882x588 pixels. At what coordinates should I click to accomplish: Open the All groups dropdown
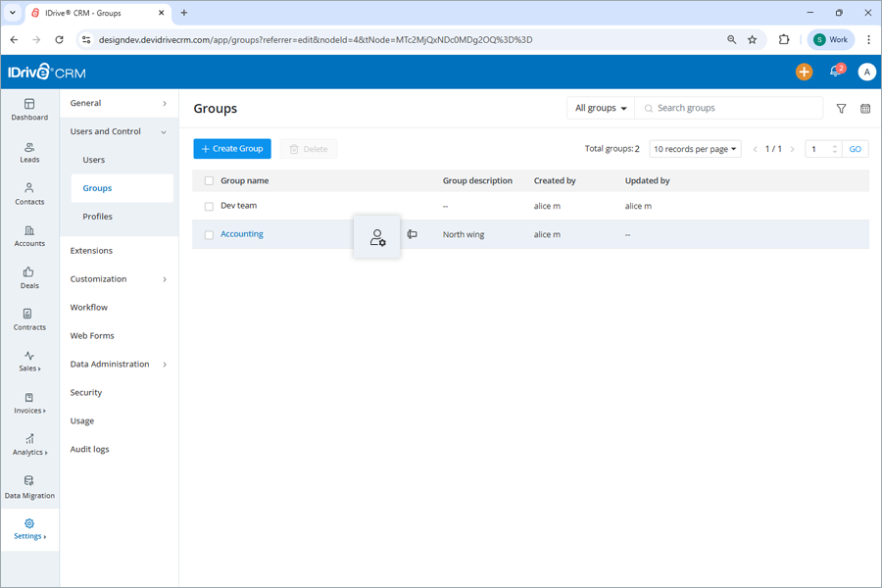click(x=600, y=108)
